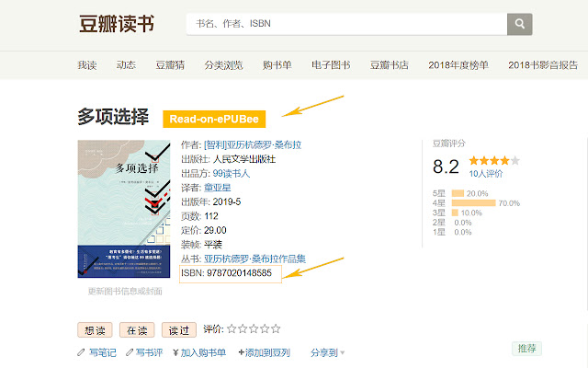Image resolution: width=588 pixels, height=368 pixels.
Task: Click the 多项选择 book title heading
Action: click(113, 117)
